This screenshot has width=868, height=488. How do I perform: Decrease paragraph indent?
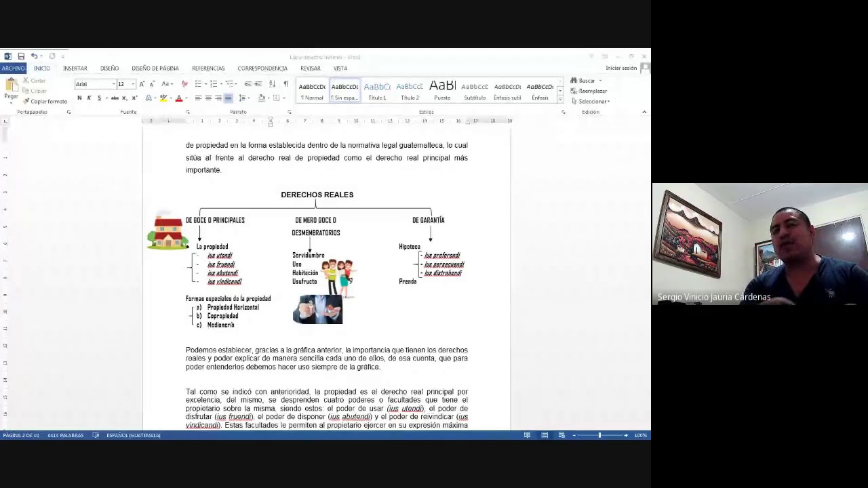[x=248, y=84]
